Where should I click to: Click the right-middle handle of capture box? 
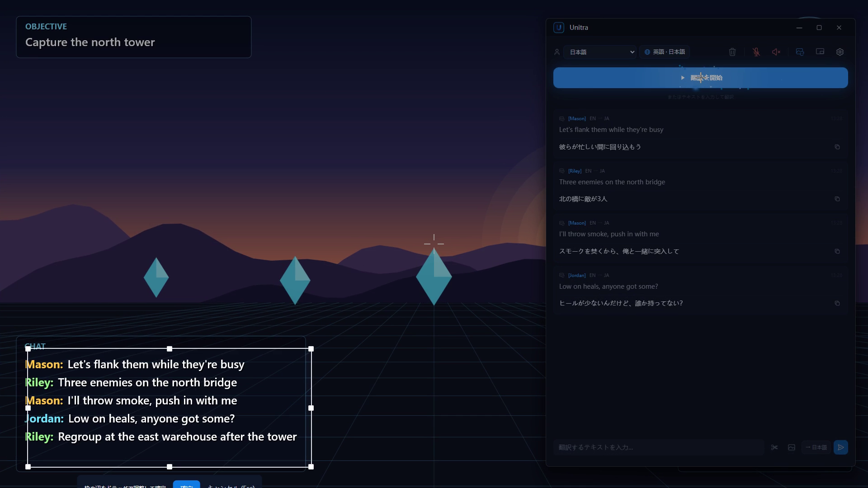pos(311,408)
